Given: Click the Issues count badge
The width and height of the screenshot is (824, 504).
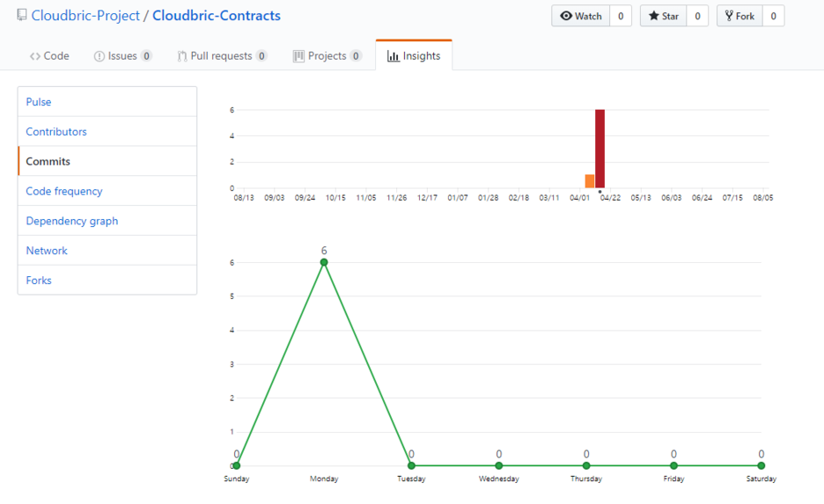Looking at the screenshot, I should pyautogui.click(x=147, y=55).
